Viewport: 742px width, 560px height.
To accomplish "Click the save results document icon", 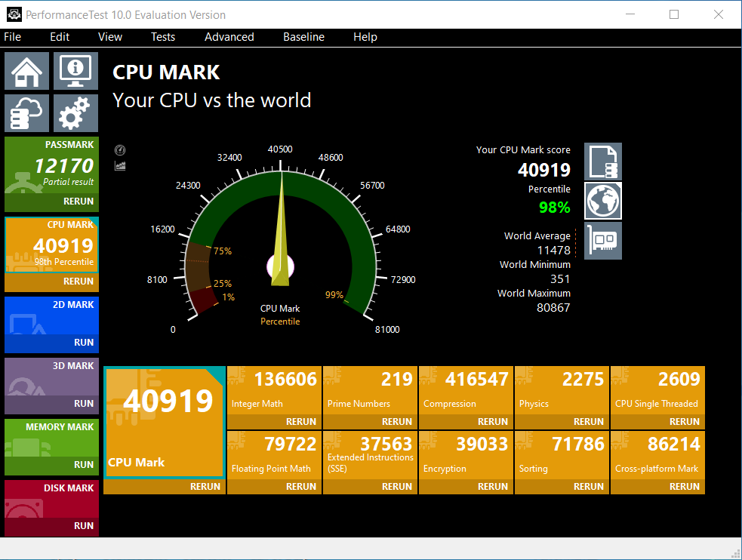I will [603, 162].
